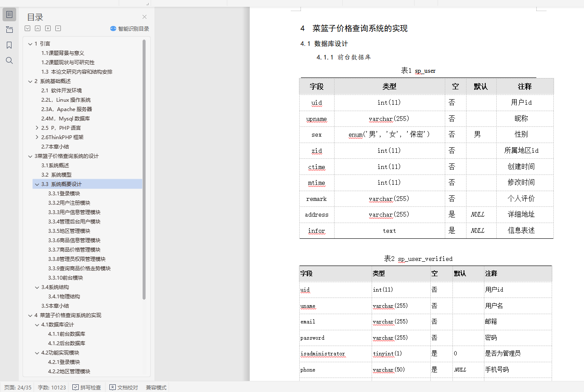Click the 表1 sp_user table caption
This screenshot has height=392, width=584.
[418, 71]
